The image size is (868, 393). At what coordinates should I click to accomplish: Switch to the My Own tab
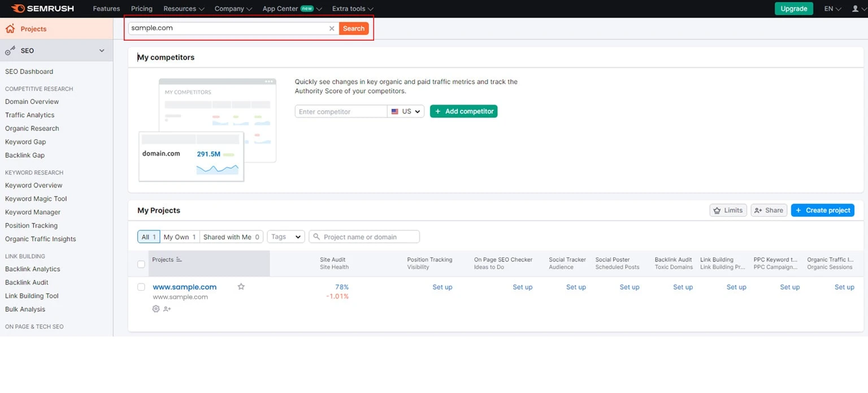pos(180,237)
